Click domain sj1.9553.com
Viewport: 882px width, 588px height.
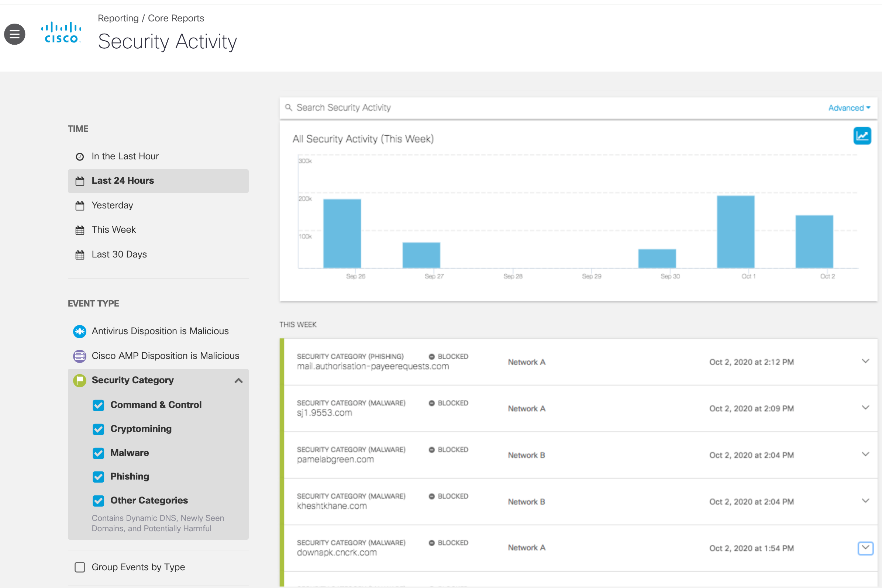tap(324, 413)
